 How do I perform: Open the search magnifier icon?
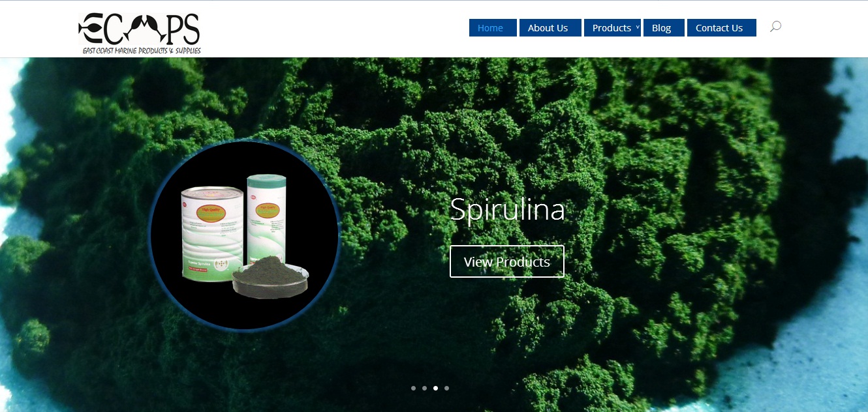tap(775, 27)
